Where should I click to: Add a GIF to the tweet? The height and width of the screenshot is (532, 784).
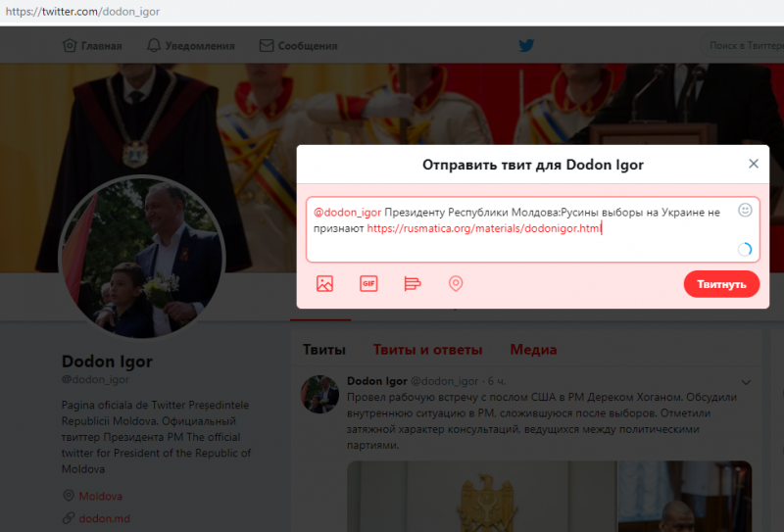368,283
